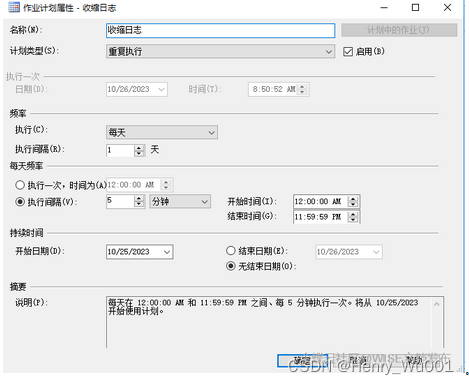Decrease the 执行间隔 days spinner
This screenshot has width=469, height=385.
click(x=139, y=153)
